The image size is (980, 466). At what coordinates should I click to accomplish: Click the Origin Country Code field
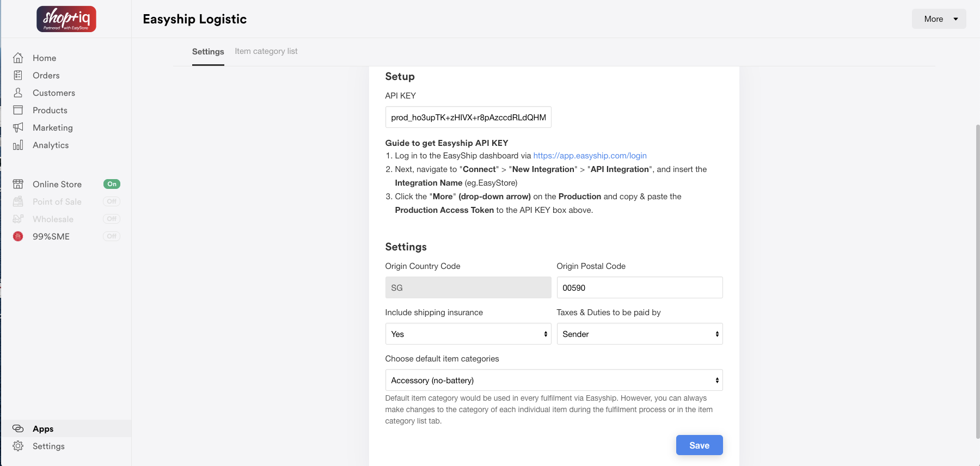[x=468, y=287]
